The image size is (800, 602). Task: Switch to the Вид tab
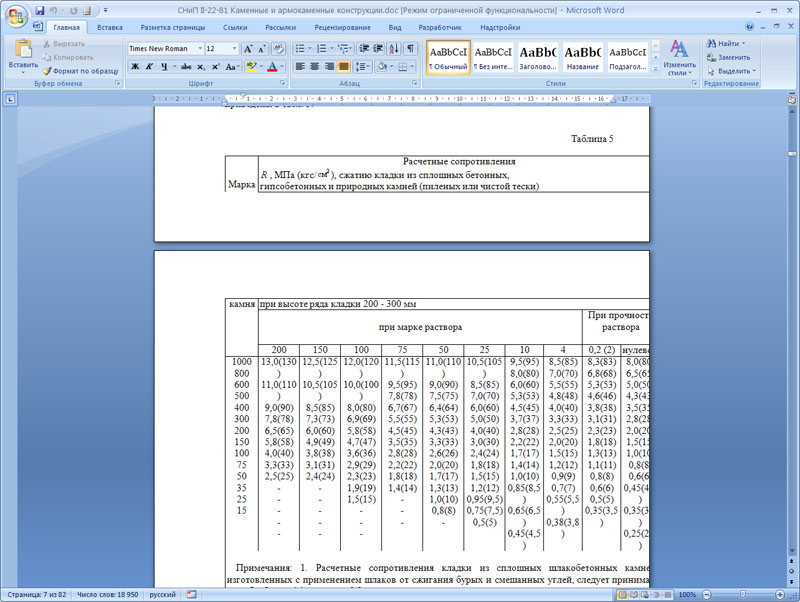click(394, 28)
